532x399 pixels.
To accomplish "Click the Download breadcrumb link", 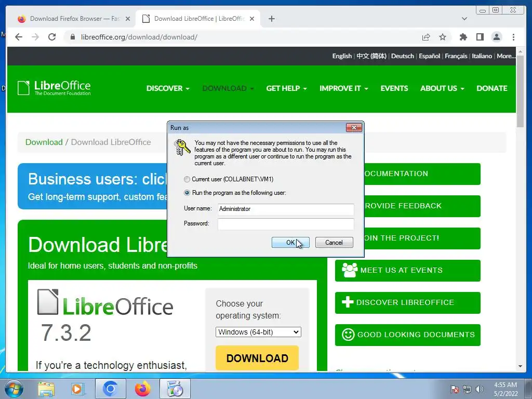I will [44, 142].
